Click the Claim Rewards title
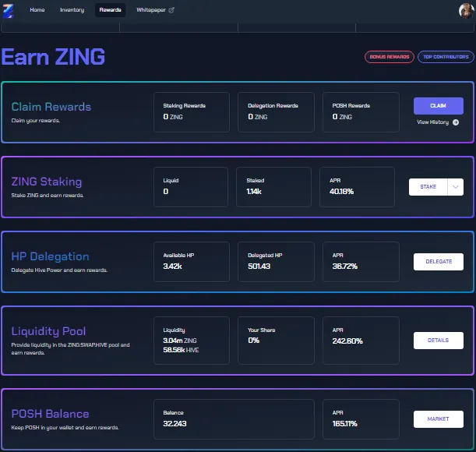Image resolution: width=476 pixels, height=452 pixels. click(x=51, y=107)
